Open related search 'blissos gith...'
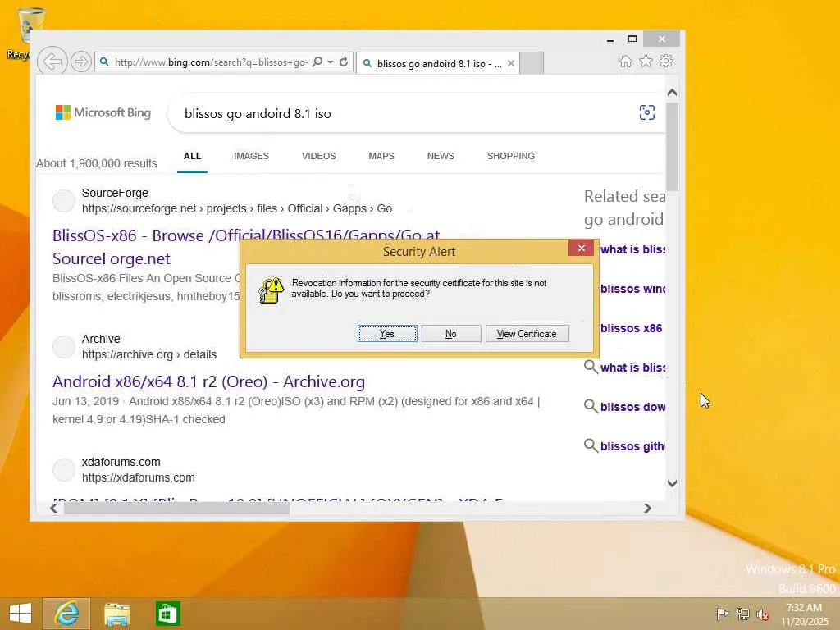Viewport: 840px width, 630px height. (632, 446)
